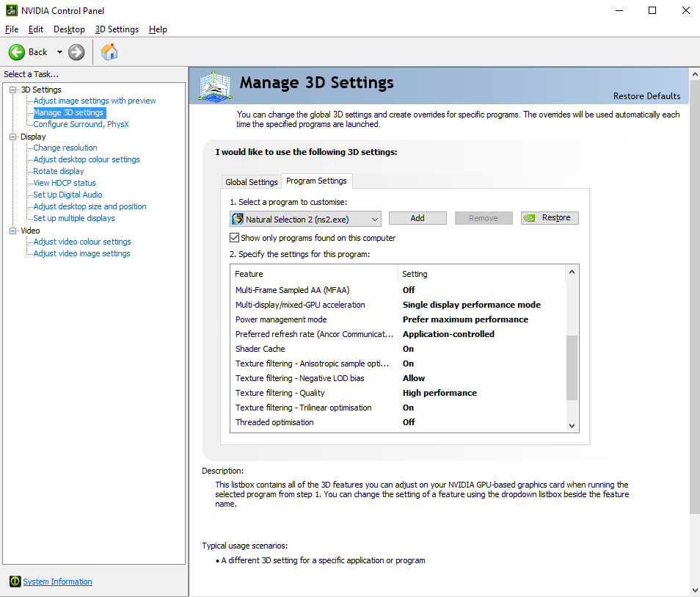Open Adjust video image settings
This screenshot has width=700, height=597.
(81, 253)
